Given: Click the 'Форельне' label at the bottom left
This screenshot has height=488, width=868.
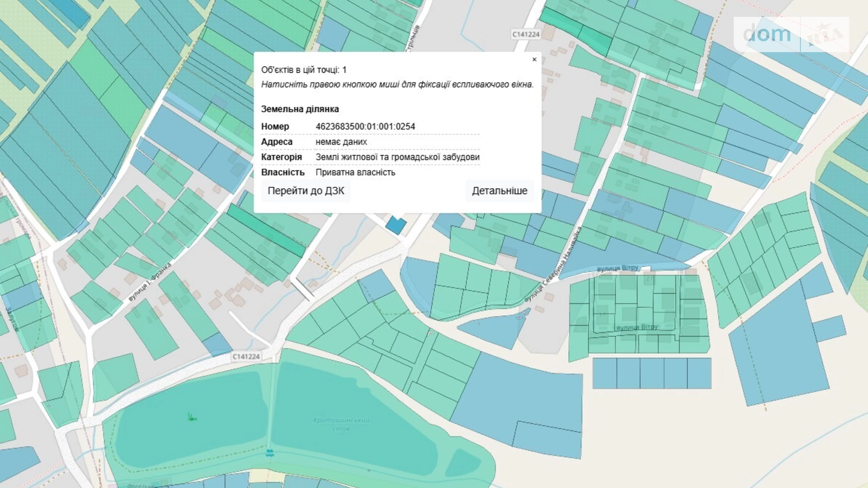Looking at the screenshot, I should [140, 485].
